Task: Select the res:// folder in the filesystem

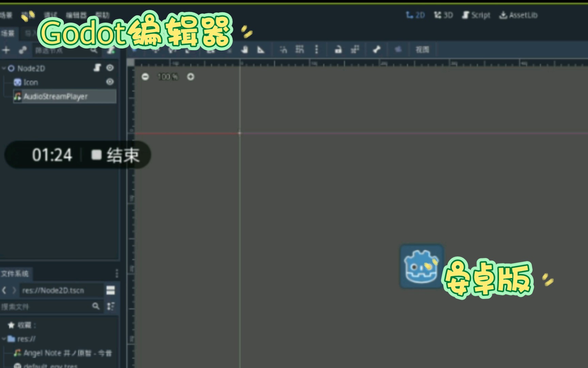Action: point(22,339)
